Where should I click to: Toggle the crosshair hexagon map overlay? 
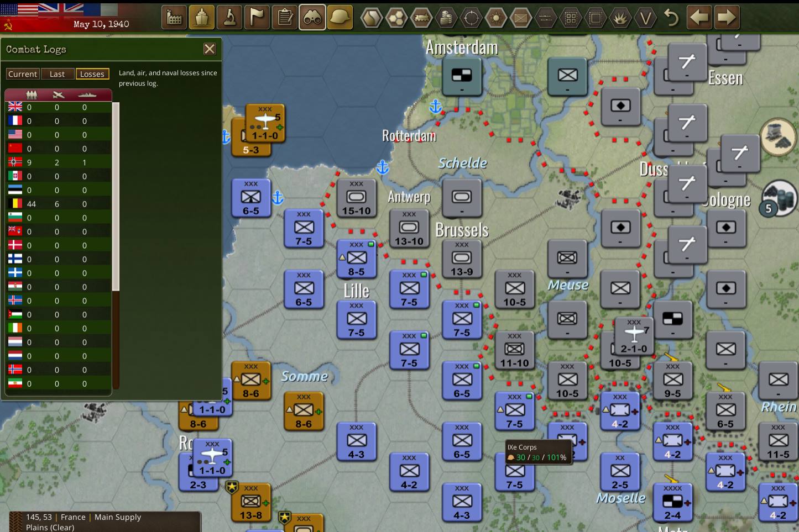click(471, 18)
